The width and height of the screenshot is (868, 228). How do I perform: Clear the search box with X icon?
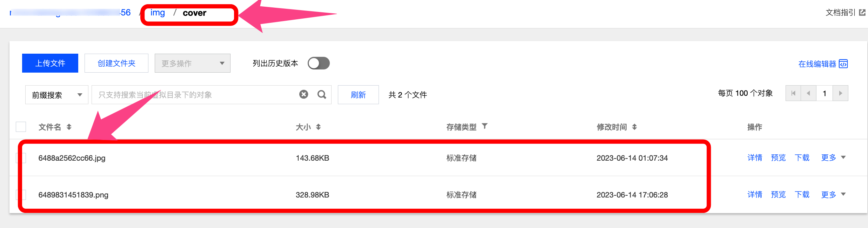(x=304, y=94)
